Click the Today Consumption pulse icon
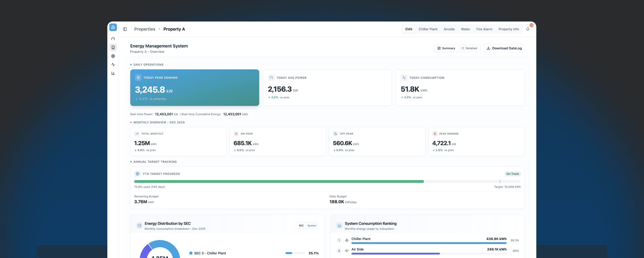The height and width of the screenshot is (258, 644). tap(404, 78)
